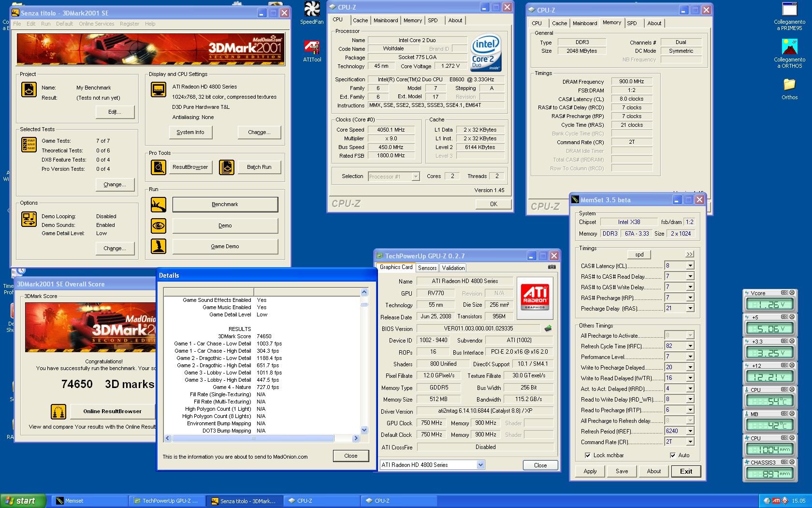812x508 pixels.
Task: Close the +5 voltage sensor gadget
Action: [x=792, y=317]
